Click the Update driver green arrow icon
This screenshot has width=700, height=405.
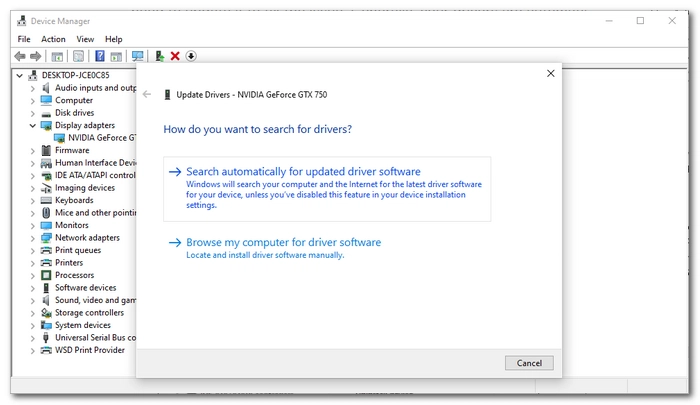tap(159, 56)
